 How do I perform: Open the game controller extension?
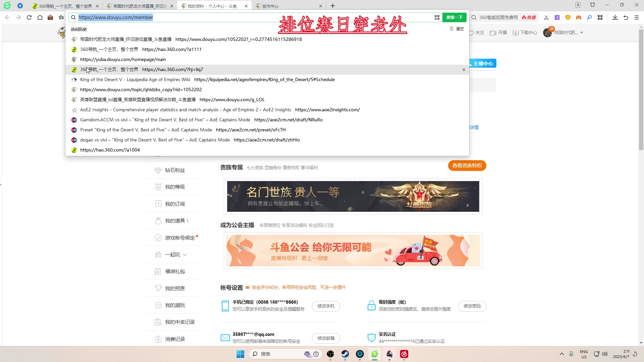click(579, 17)
